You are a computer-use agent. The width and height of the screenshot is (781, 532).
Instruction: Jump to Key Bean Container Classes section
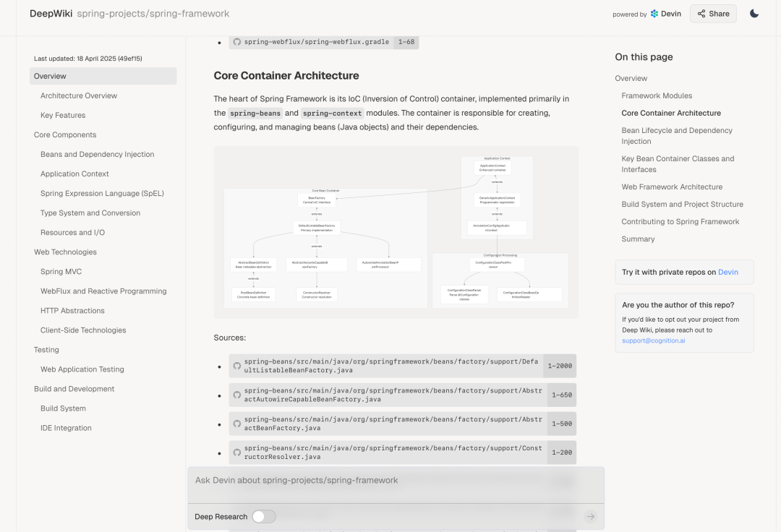point(678,164)
